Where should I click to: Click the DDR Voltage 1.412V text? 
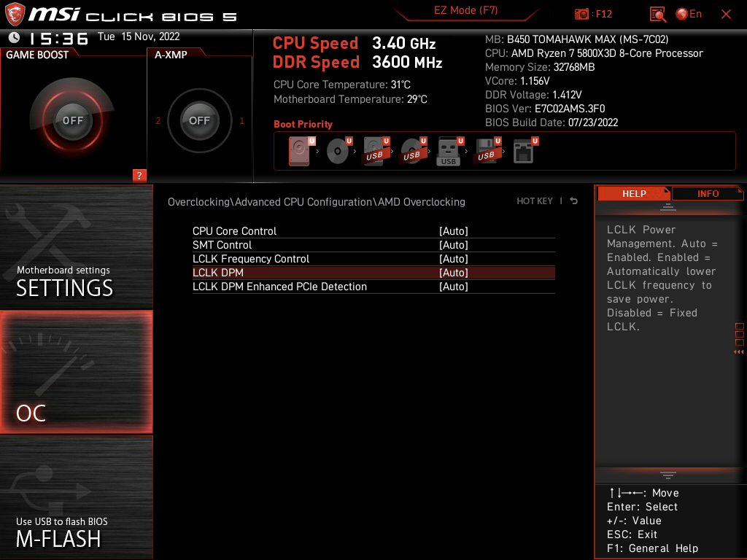[x=533, y=95]
